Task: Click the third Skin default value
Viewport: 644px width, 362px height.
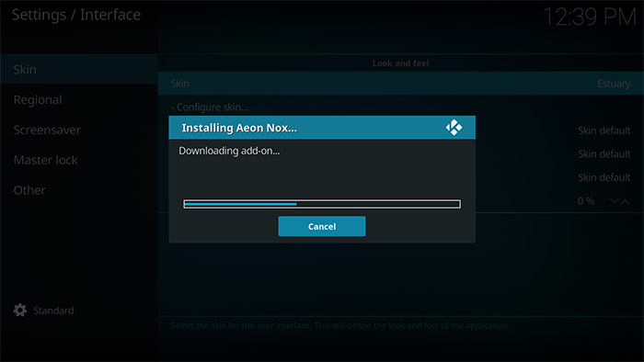Action: coord(604,177)
